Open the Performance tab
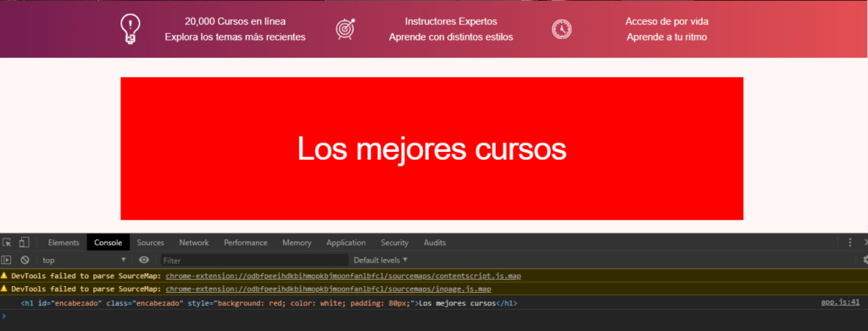Viewport: 868px width, 331px height. click(246, 242)
